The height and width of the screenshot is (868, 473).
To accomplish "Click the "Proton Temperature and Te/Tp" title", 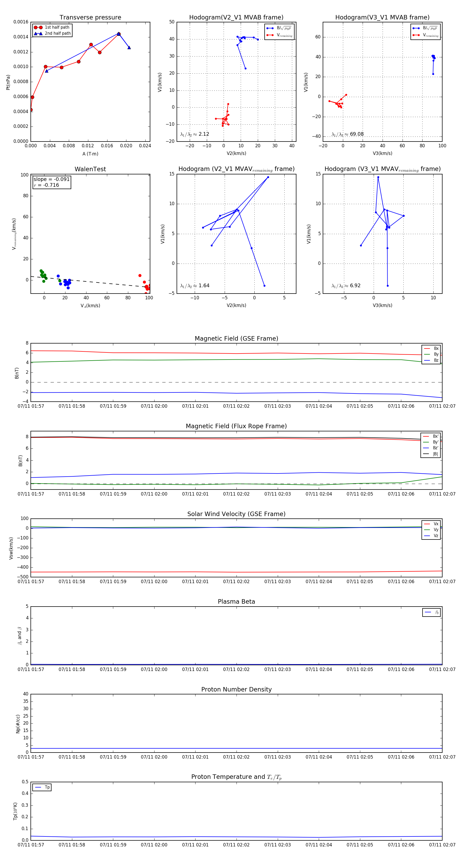I will [236, 777].
